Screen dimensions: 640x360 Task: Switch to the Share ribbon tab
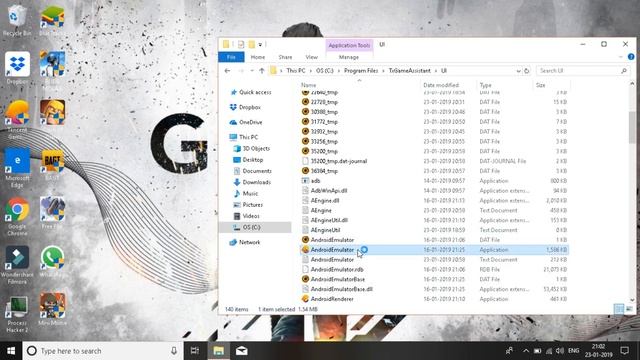[x=285, y=57]
